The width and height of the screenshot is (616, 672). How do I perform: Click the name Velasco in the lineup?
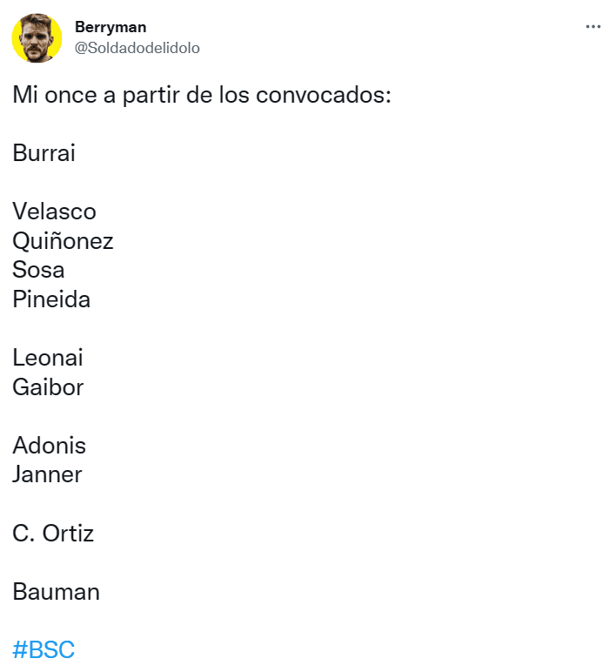coord(54,212)
